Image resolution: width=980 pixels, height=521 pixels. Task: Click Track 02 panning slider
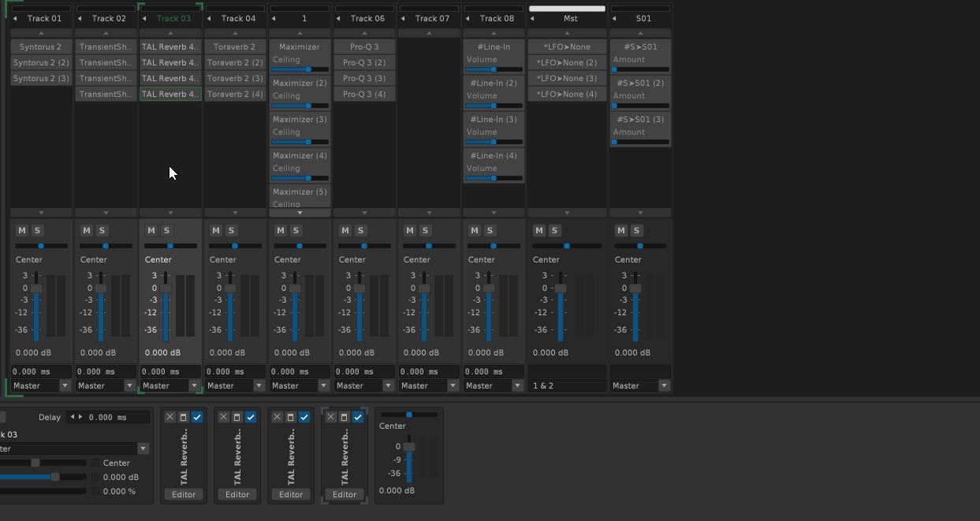tap(106, 246)
